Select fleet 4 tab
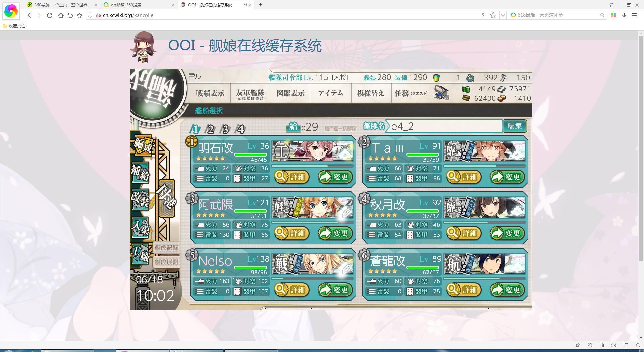Image resolution: width=644 pixels, height=352 pixels. click(x=240, y=129)
